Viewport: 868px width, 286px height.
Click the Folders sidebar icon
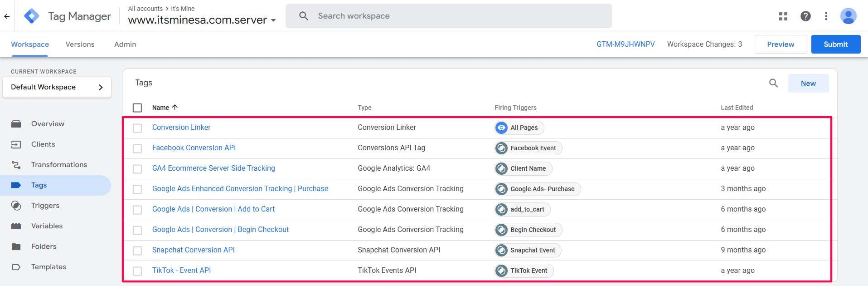(x=16, y=247)
